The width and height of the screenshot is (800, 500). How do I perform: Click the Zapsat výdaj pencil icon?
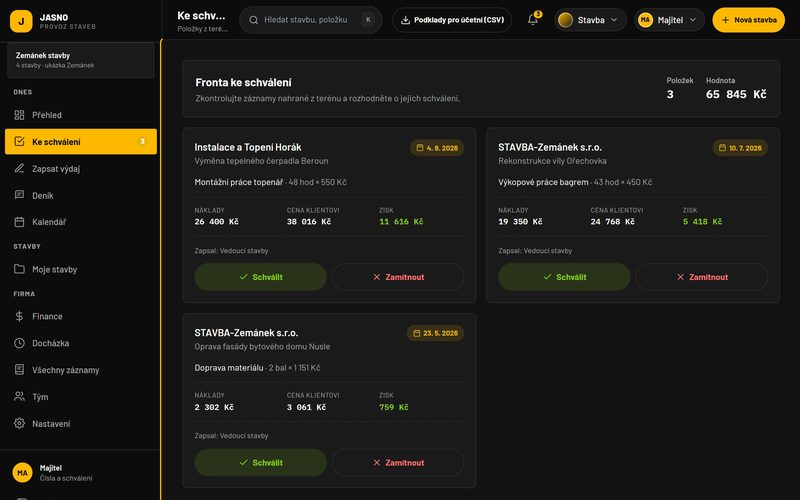19,168
